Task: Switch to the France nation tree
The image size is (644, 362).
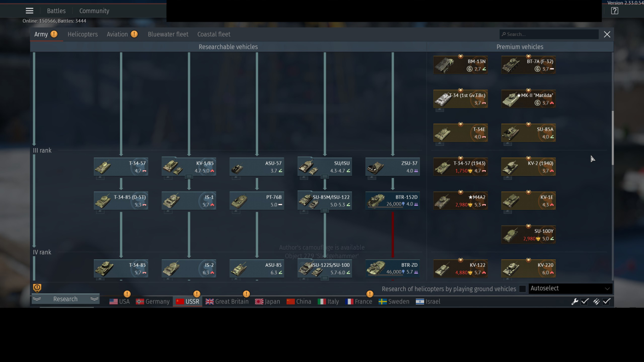Action: point(359,302)
